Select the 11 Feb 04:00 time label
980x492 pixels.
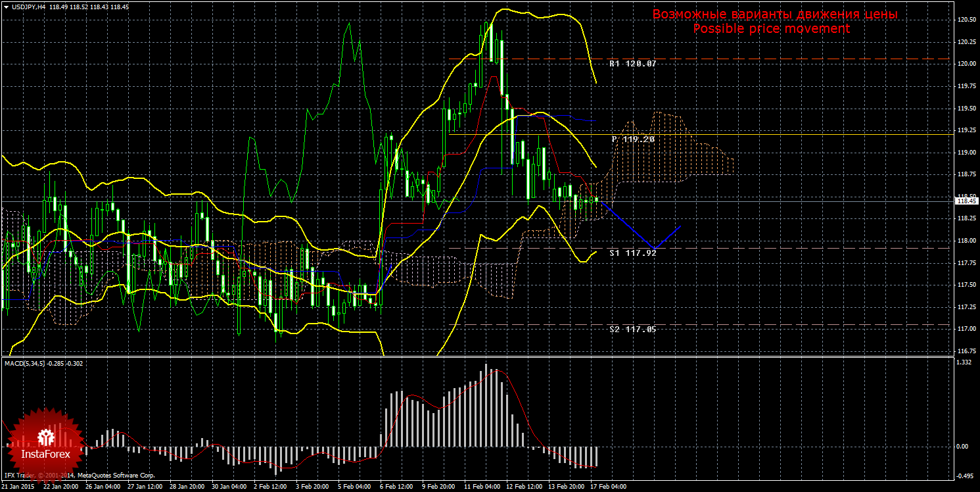[482, 487]
